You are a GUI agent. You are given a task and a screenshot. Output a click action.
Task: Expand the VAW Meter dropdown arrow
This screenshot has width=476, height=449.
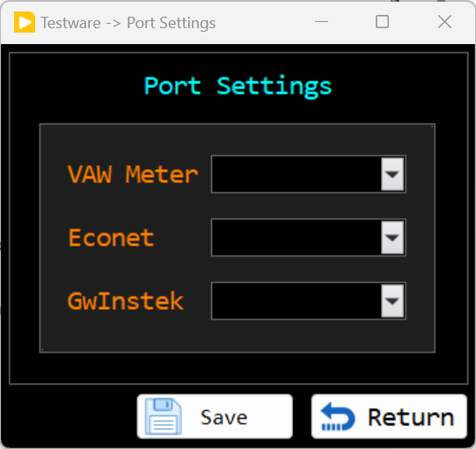[x=392, y=174]
